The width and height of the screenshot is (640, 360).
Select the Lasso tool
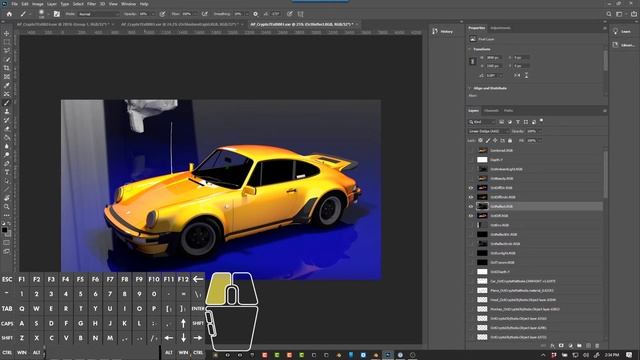pyautogui.click(x=7, y=51)
